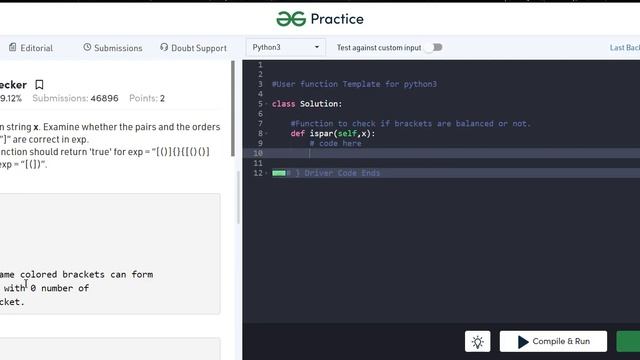Click the Submissions clock icon
The width and height of the screenshot is (640, 360).
coord(87,47)
